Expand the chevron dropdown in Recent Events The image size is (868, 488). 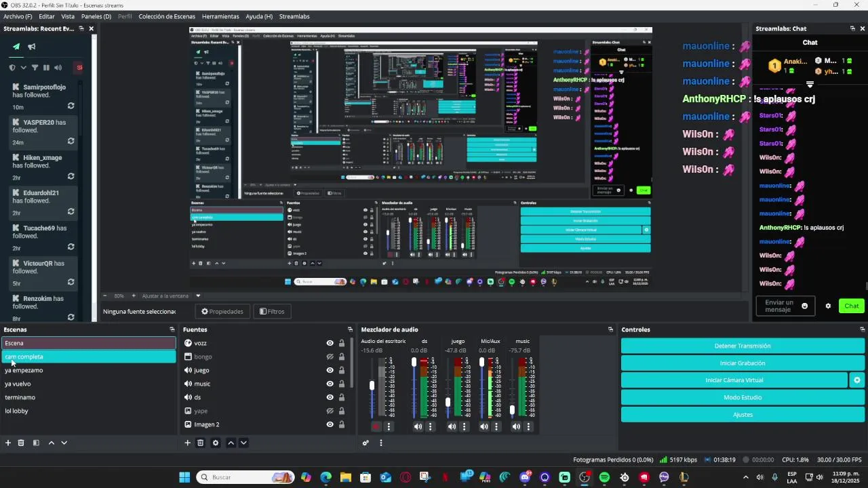click(x=23, y=68)
